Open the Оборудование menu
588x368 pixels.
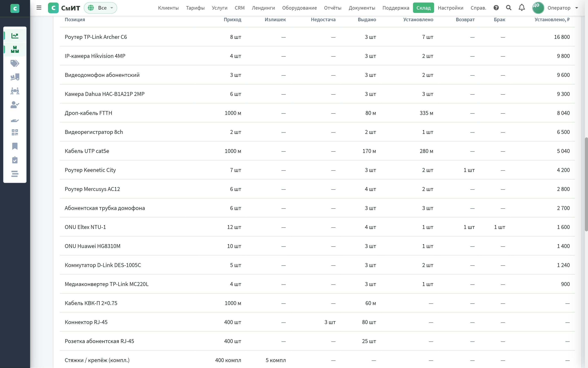(x=300, y=8)
